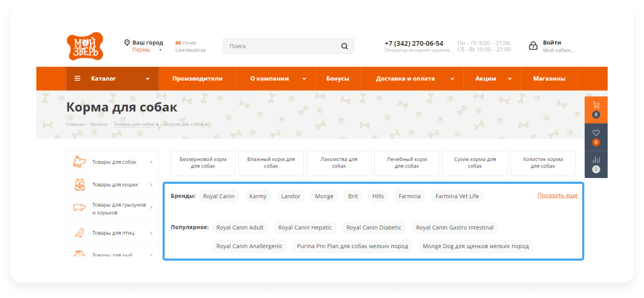Open the Производители menu item
Viewport: 644px width, 298px height.
pos(197,79)
